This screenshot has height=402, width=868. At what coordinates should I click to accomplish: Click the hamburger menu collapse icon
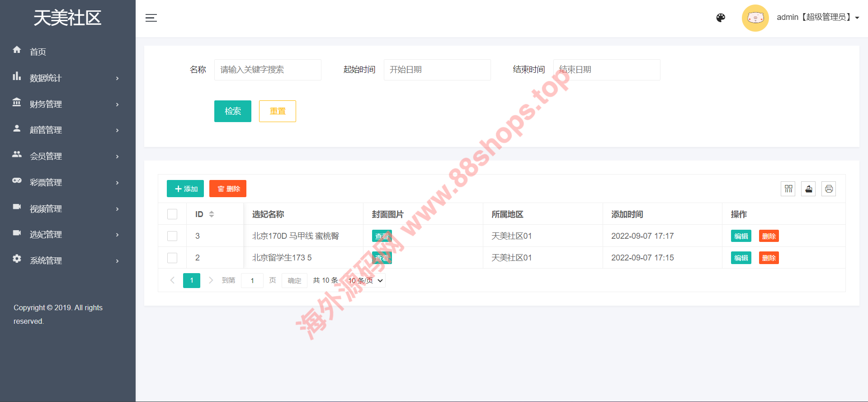(x=151, y=18)
